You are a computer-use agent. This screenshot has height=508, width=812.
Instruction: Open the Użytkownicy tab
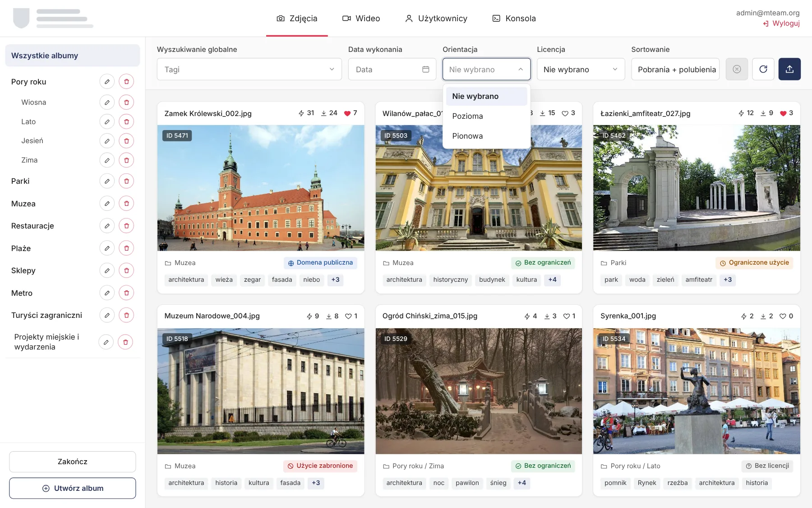pyautogui.click(x=436, y=19)
